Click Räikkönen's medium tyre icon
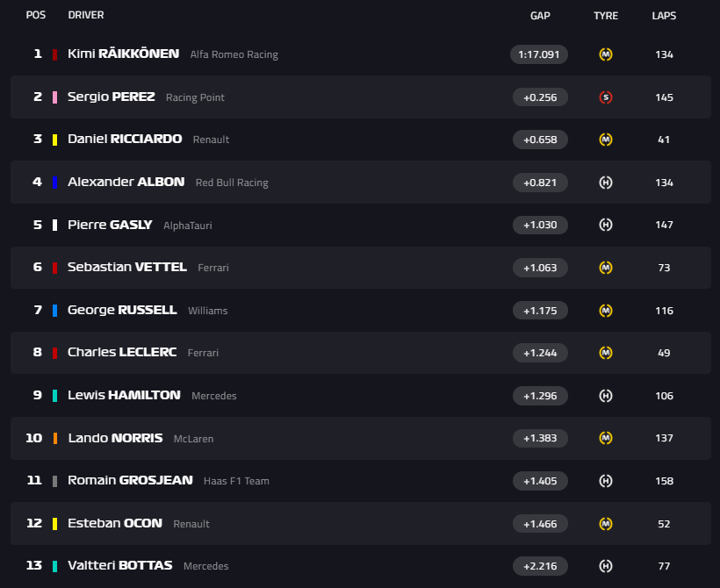 pyautogui.click(x=606, y=54)
